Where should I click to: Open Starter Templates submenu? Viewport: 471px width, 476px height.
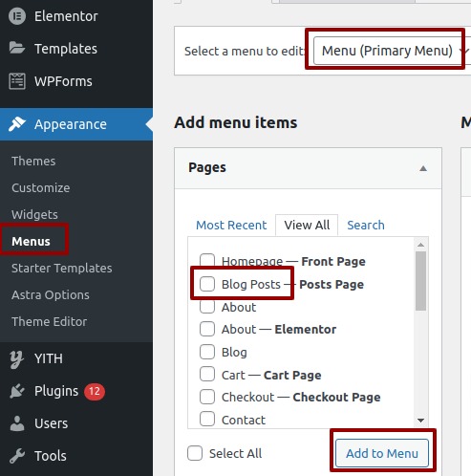coord(62,268)
